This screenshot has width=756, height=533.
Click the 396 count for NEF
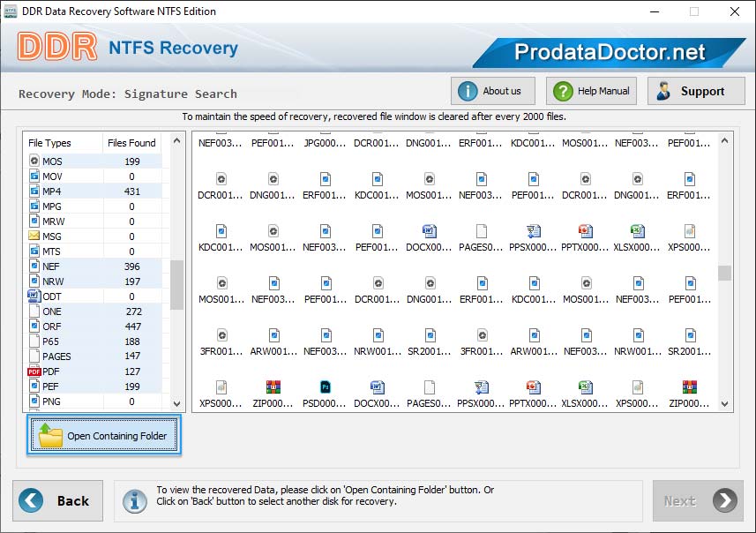point(132,266)
